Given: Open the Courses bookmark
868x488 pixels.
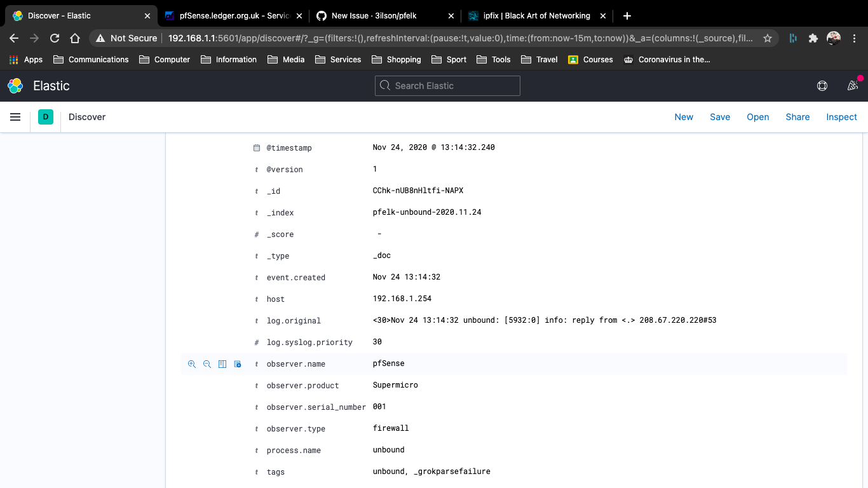Looking at the screenshot, I should pos(590,59).
